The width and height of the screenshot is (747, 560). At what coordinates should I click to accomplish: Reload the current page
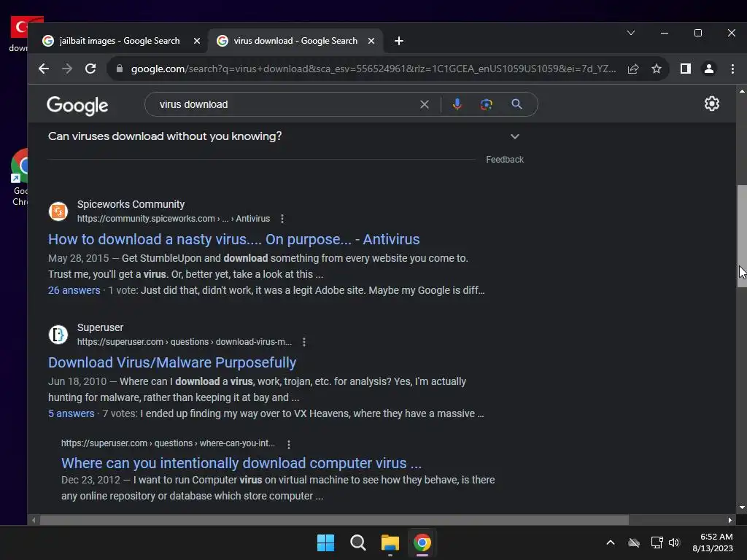pyautogui.click(x=90, y=69)
